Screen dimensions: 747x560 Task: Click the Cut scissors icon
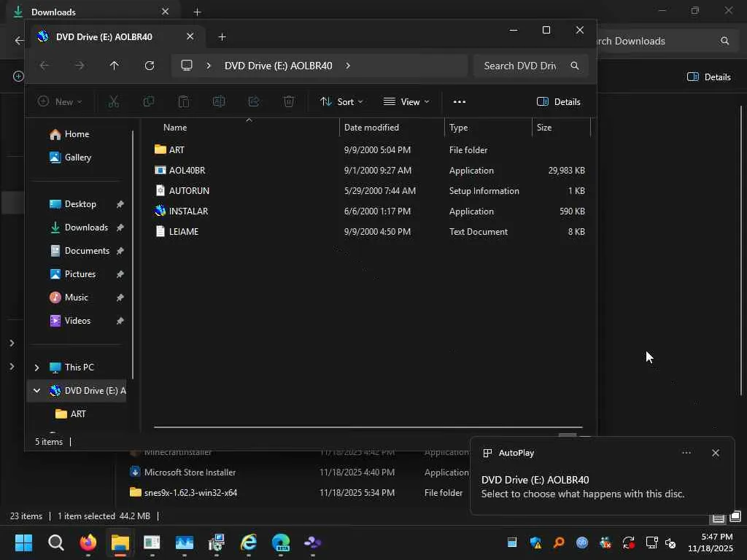tap(113, 101)
